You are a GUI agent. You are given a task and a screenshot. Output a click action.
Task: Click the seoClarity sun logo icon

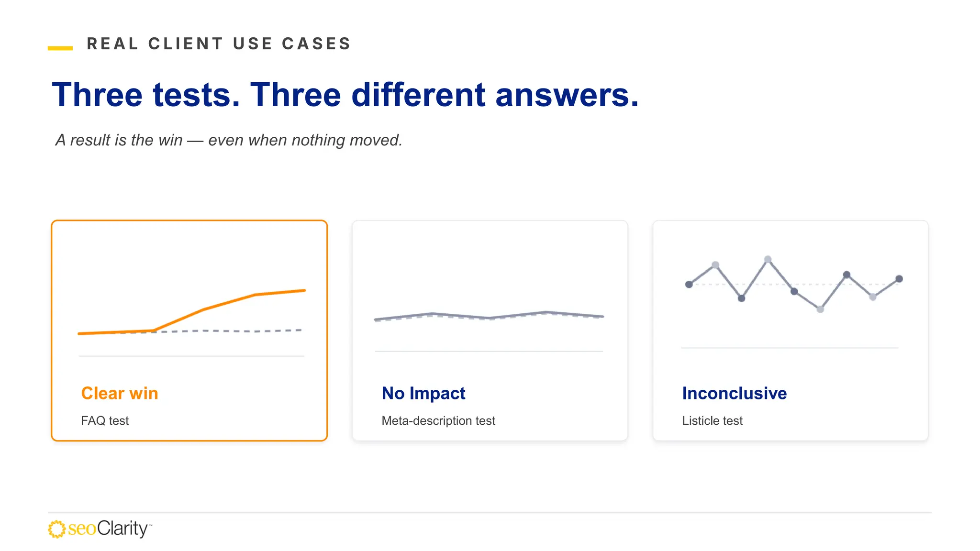point(56,529)
